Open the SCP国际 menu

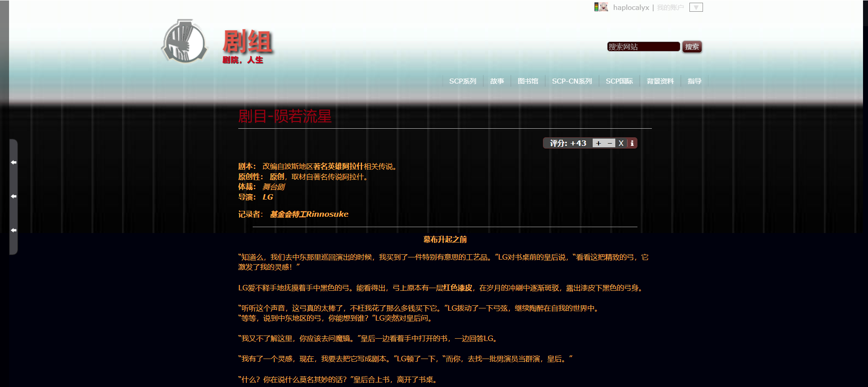619,81
